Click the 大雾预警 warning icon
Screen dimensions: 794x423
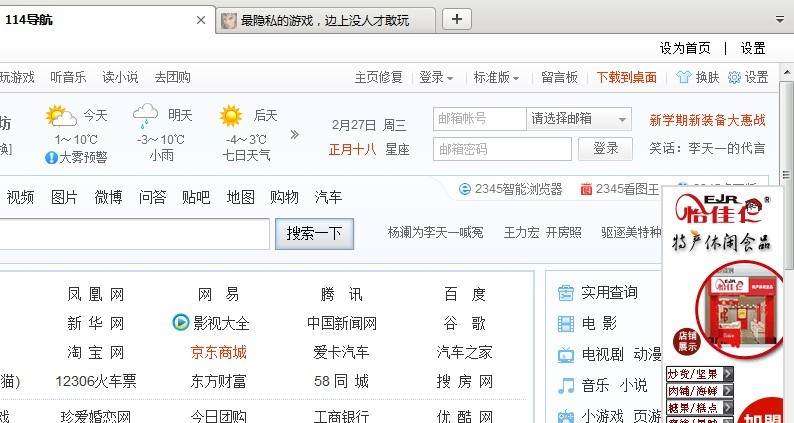pos(51,158)
